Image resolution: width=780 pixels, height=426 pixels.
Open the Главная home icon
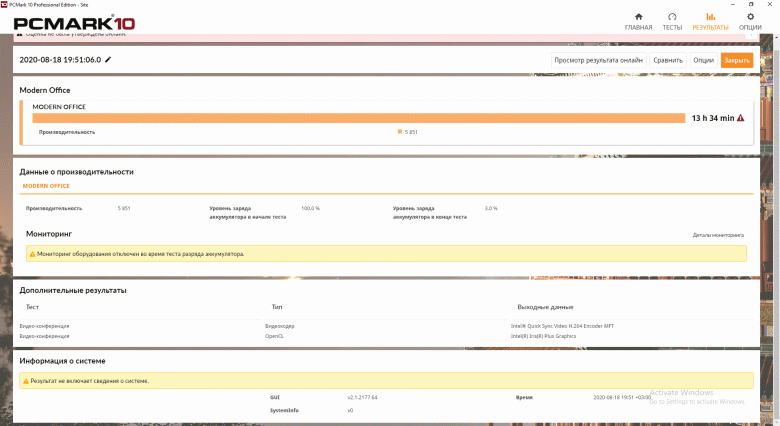coord(638,17)
